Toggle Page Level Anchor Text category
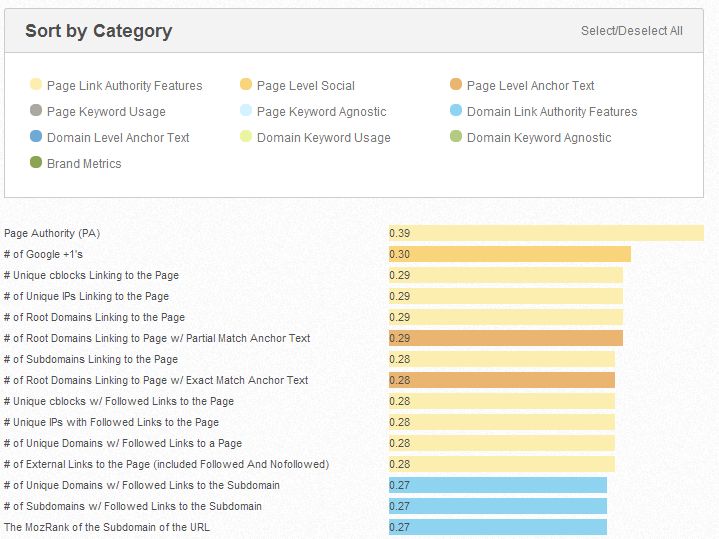 click(x=530, y=86)
